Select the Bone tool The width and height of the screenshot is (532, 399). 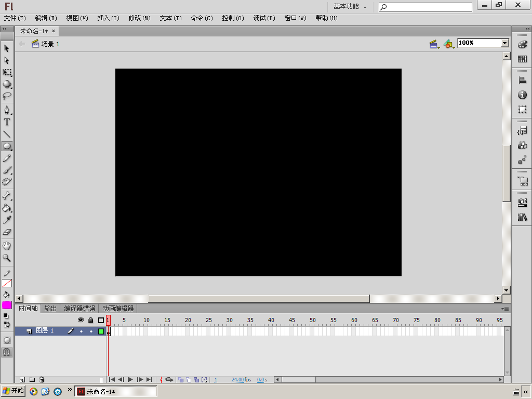pos(7,196)
